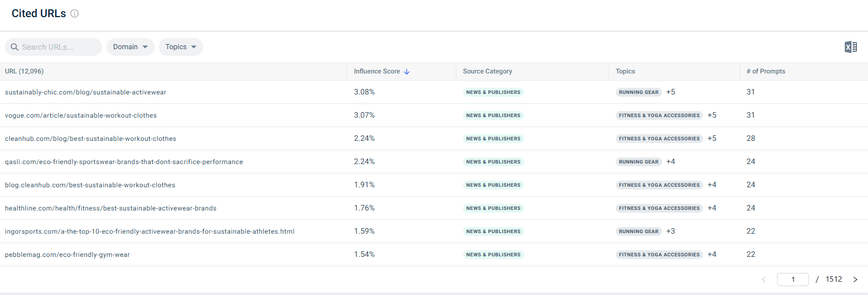Open sustainably-chic.com sustainable-activewear URL
Screen dimensions: 868x295
tap(86, 92)
